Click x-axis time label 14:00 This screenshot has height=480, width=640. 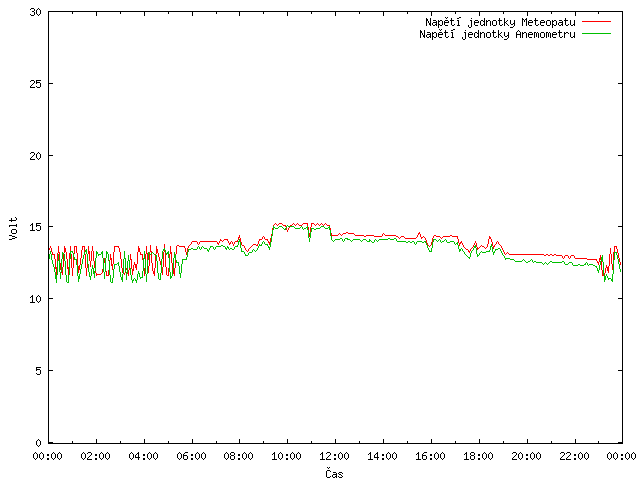382,456
